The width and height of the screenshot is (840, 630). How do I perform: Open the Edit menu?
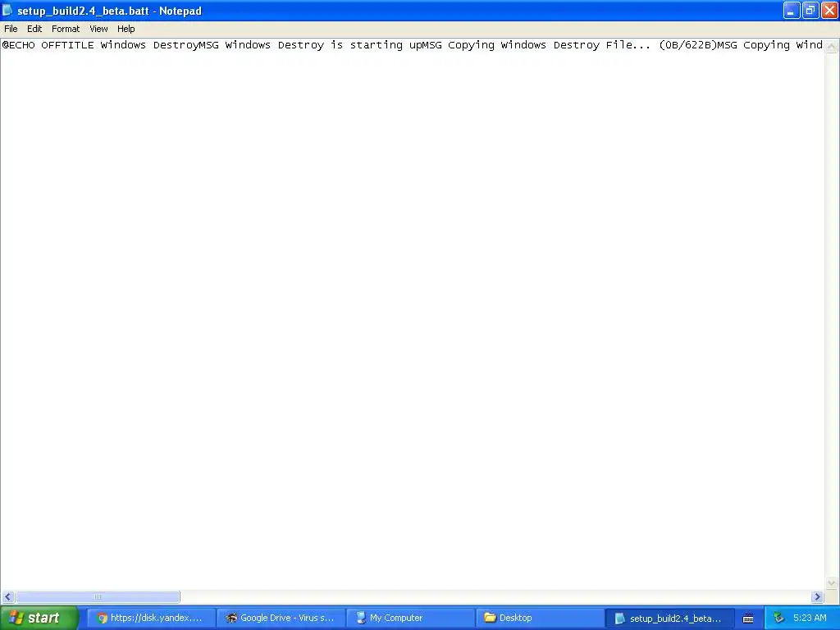coord(34,29)
